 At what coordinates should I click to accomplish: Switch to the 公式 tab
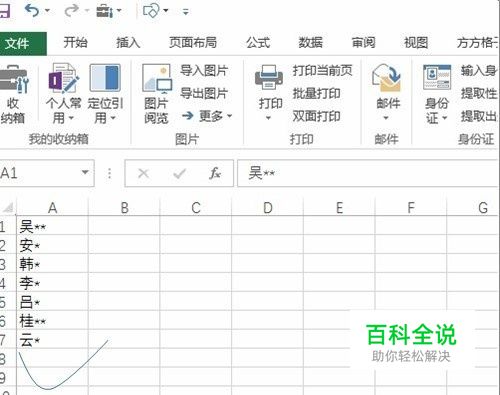[258, 43]
